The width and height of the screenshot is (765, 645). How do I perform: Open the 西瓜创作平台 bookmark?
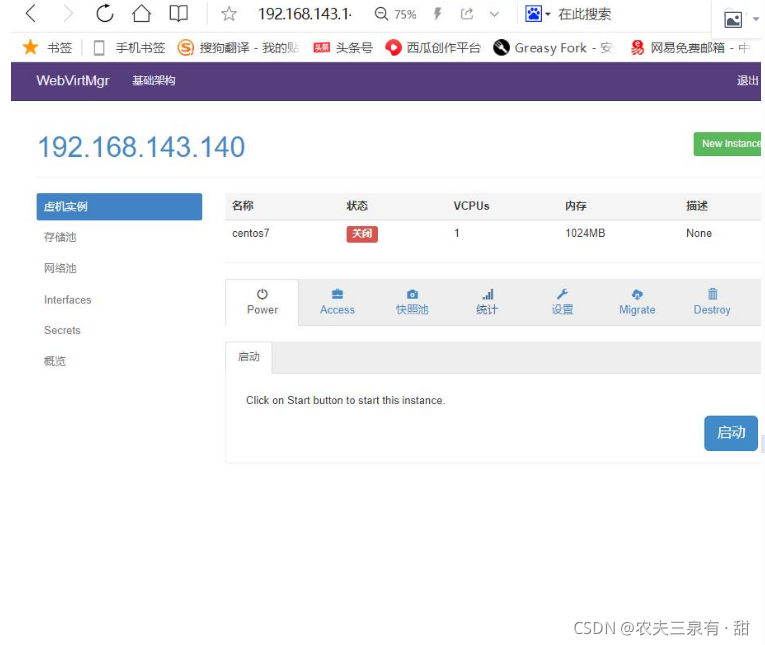433,48
